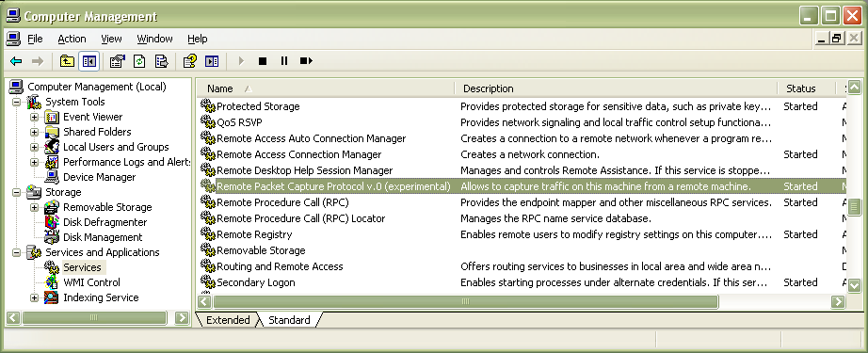Click the Refresh toolbar icon
868x353 pixels.
(139, 61)
